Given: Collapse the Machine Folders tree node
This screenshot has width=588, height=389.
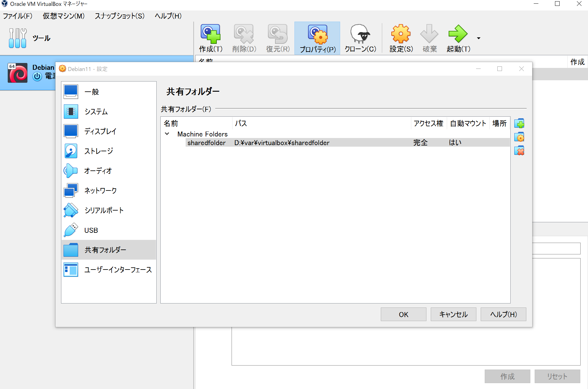Looking at the screenshot, I should tap(167, 134).
